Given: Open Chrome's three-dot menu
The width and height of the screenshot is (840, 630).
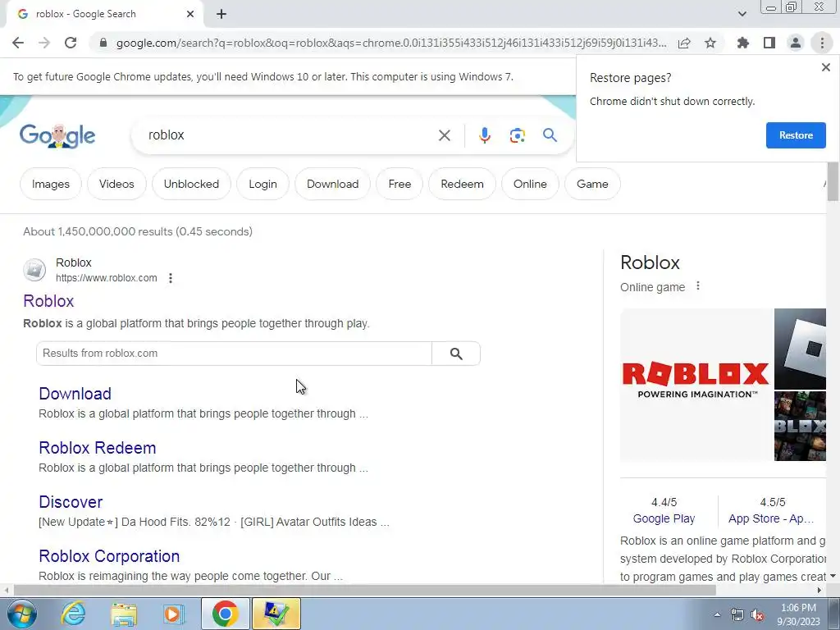Looking at the screenshot, I should pos(822,43).
